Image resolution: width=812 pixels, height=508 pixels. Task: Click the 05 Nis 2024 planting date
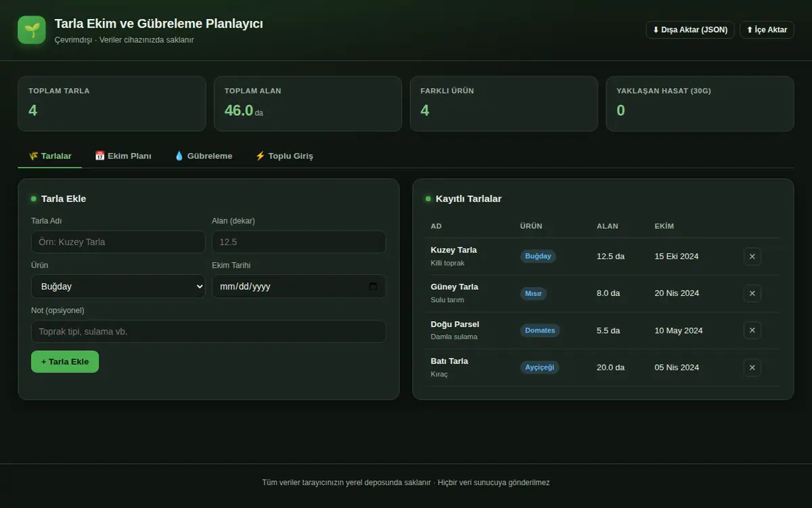[677, 367]
